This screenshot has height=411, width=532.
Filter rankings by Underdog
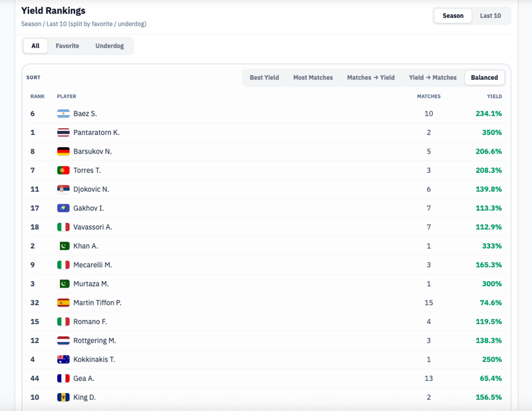(x=110, y=46)
